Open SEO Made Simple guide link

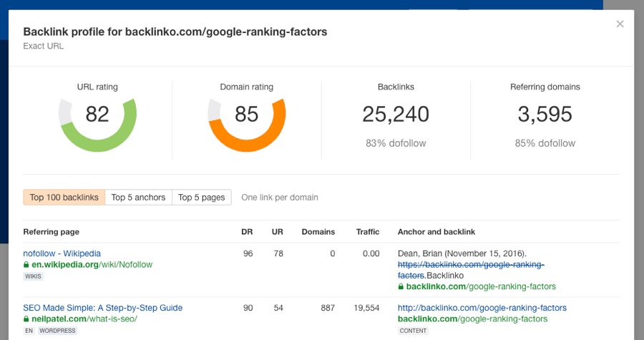pos(102,308)
